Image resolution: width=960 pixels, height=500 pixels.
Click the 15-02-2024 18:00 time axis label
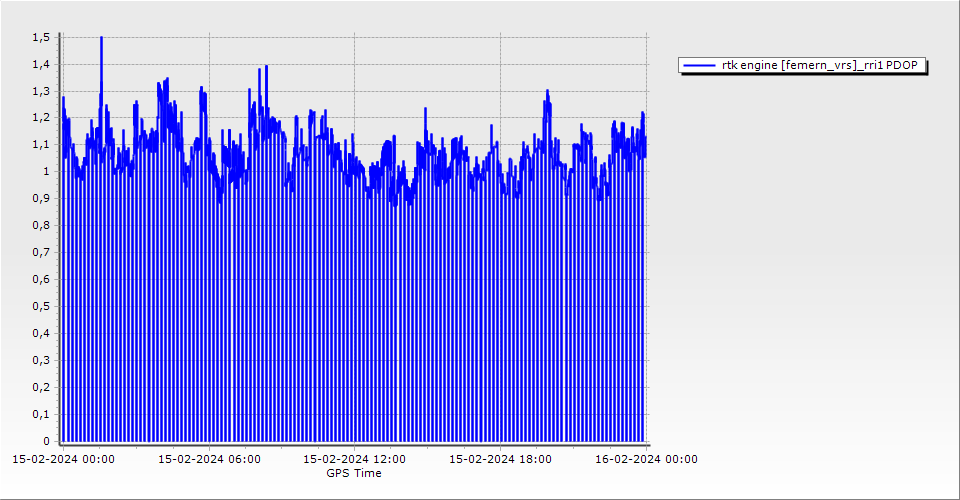pos(500,459)
